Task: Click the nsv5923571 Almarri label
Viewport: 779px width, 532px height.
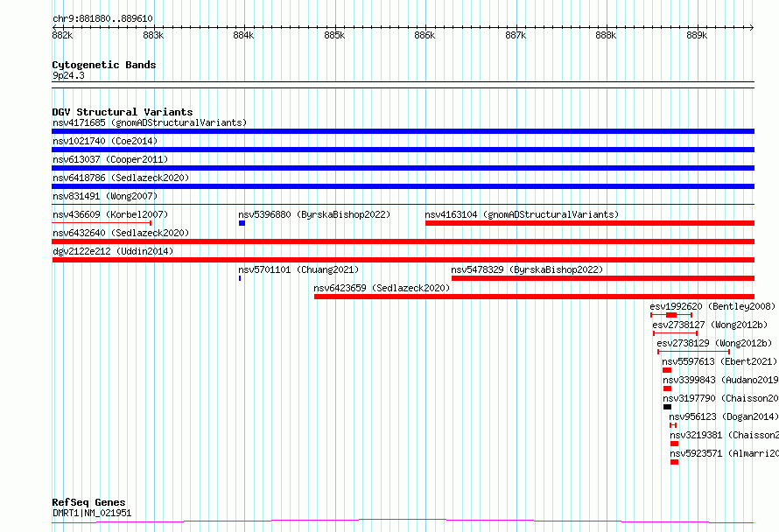Action: pyautogui.click(x=724, y=453)
